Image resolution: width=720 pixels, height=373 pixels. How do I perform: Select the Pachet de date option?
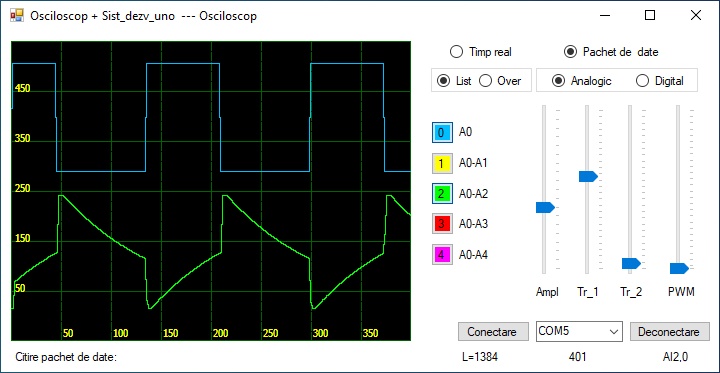[611, 52]
